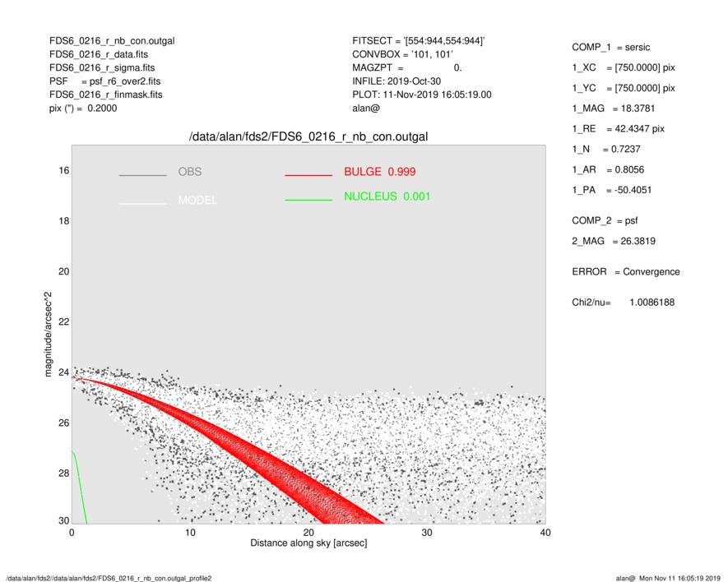The height and width of the screenshot is (582, 728).
Task: Click the footer timestamp Mon Nov 11 16:05:19 2019
Action: [x=679, y=578]
